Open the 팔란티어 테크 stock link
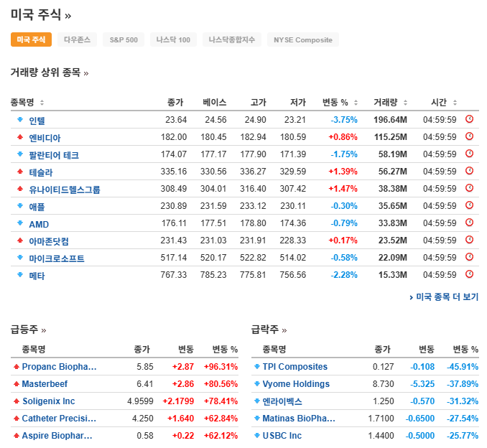The width and height of the screenshot is (487, 448). (54, 155)
